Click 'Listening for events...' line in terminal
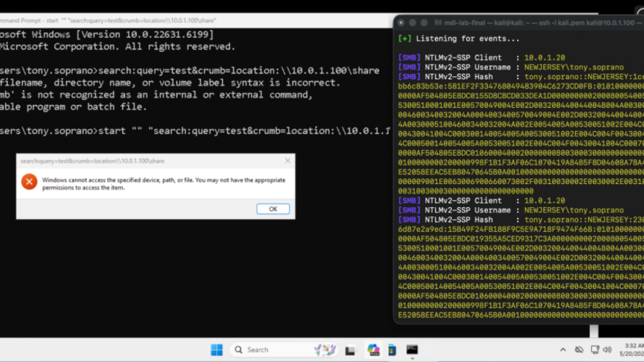 click(x=459, y=38)
